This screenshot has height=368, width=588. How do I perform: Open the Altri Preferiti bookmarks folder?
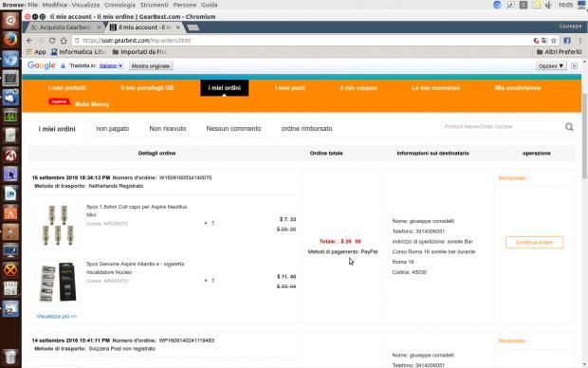[560, 52]
